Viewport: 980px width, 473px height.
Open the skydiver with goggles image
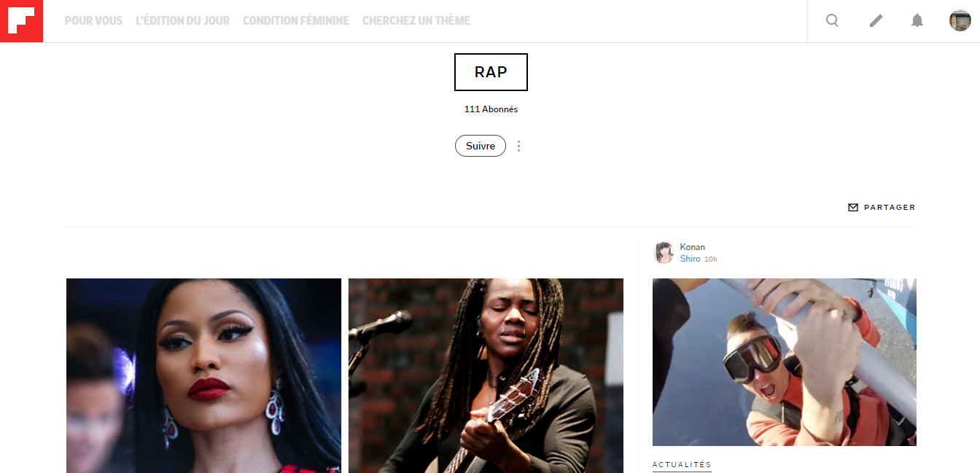(x=785, y=362)
